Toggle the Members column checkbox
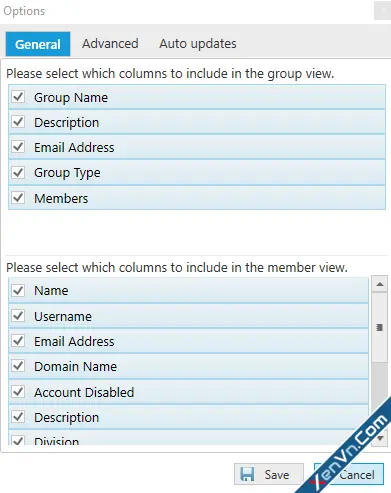The height and width of the screenshot is (493, 391). [x=18, y=198]
